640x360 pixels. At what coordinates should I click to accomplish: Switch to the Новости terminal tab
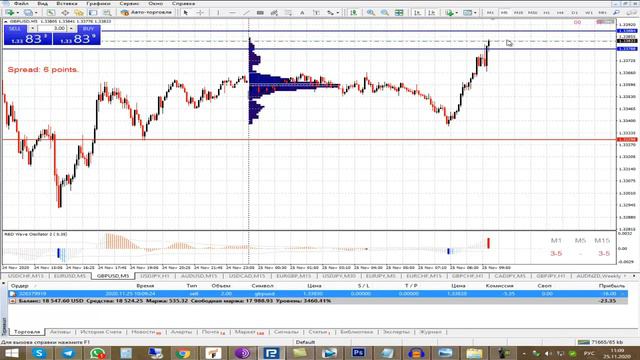click(146, 332)
